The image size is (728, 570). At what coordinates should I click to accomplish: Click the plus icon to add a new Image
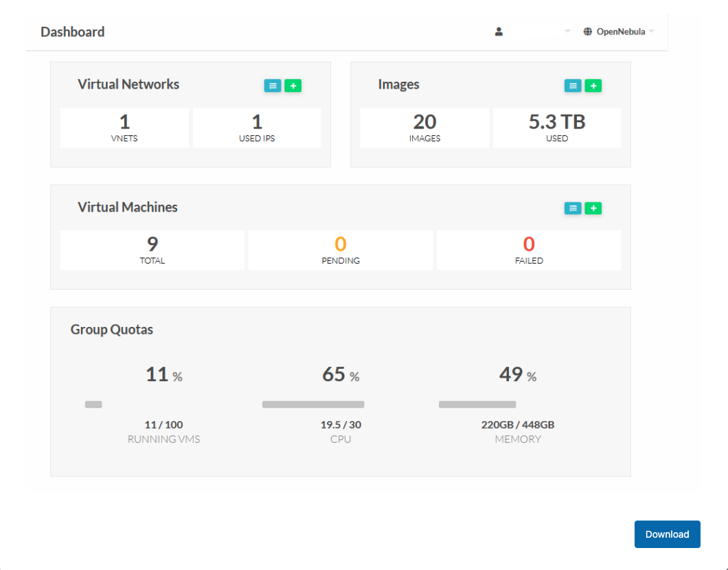coord(593,85)
